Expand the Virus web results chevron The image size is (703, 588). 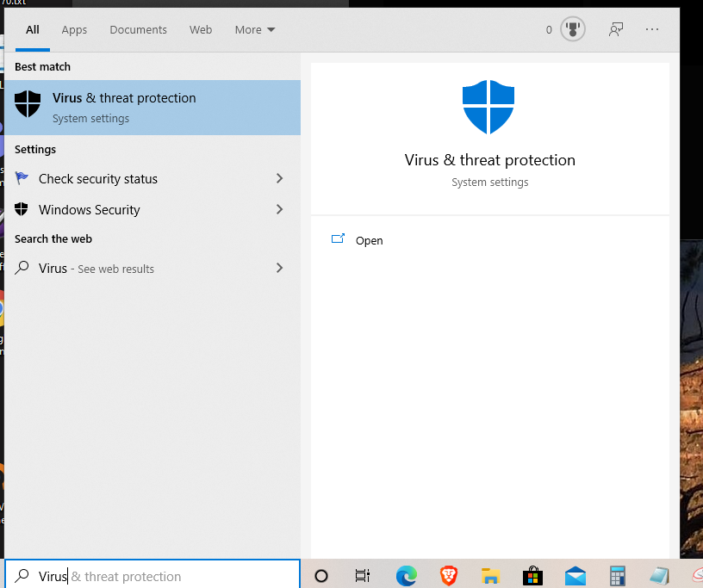pyautogui.click(x=279, y=268)
